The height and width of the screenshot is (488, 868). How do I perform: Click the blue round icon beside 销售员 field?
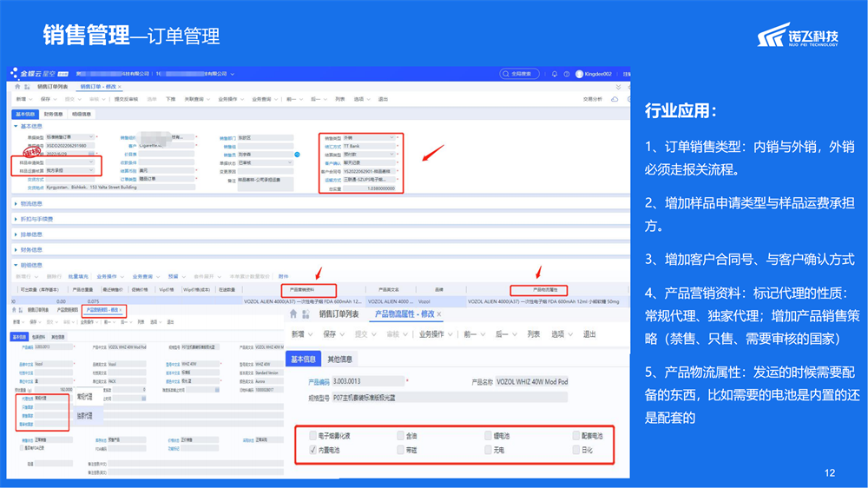(297, 155)
